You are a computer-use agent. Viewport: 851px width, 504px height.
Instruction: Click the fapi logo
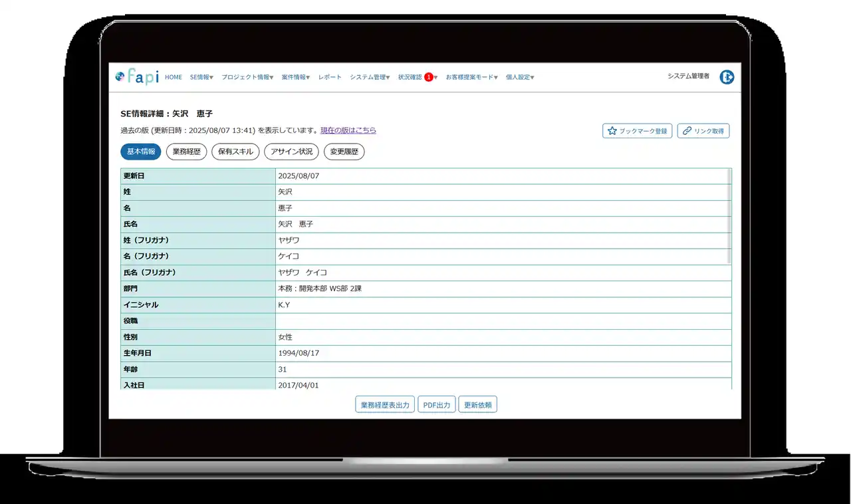137,77
